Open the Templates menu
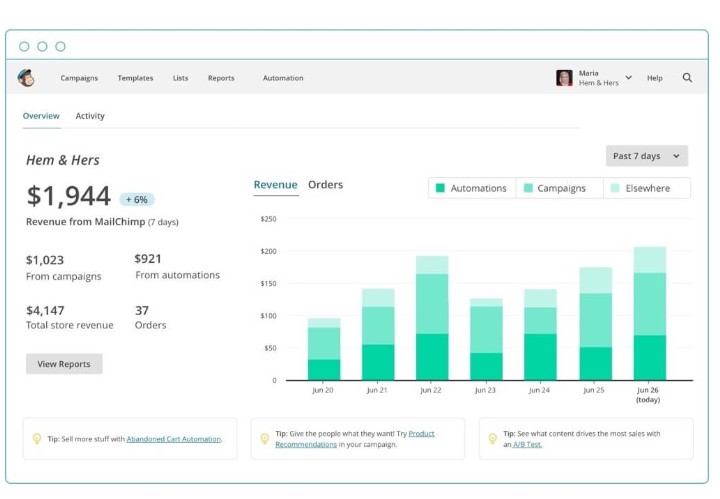The width and height of the screenshot is (720, 499). pyautogui.click(x=135, y=78)
